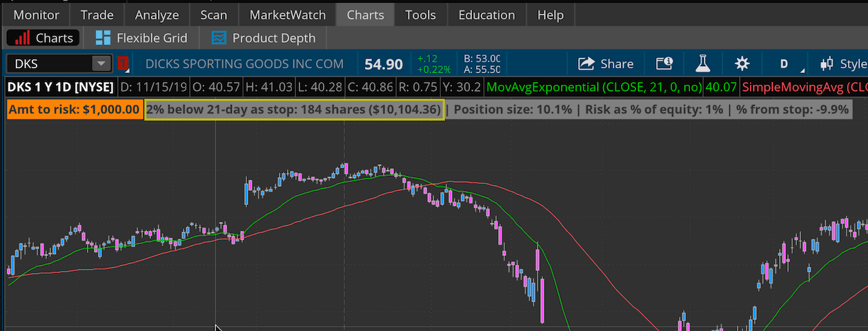868x331 pixels.
Task: Open the Education tab
Action: coord(486,14)
